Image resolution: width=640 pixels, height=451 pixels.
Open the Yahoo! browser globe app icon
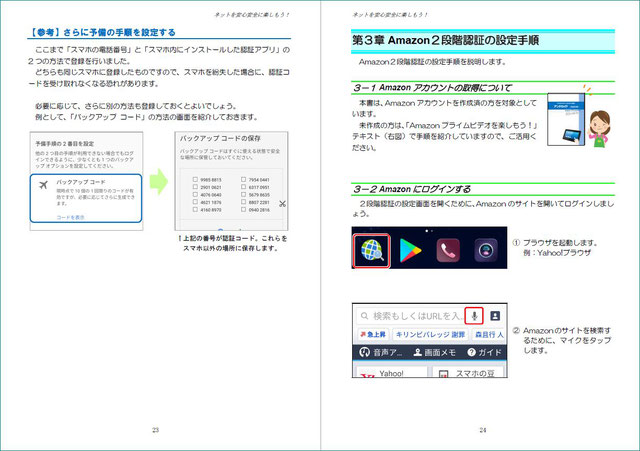[372, 250]
